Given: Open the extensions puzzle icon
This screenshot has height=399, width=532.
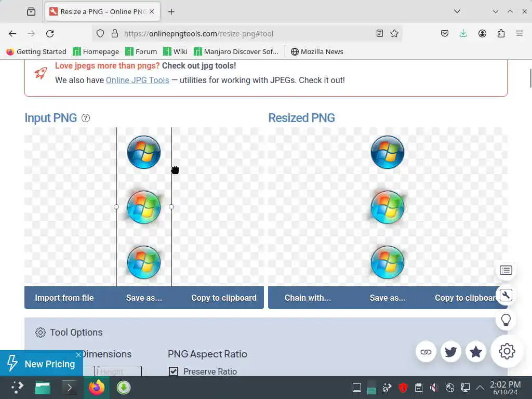Looking at the screenshot, I should tap(501, 33).
